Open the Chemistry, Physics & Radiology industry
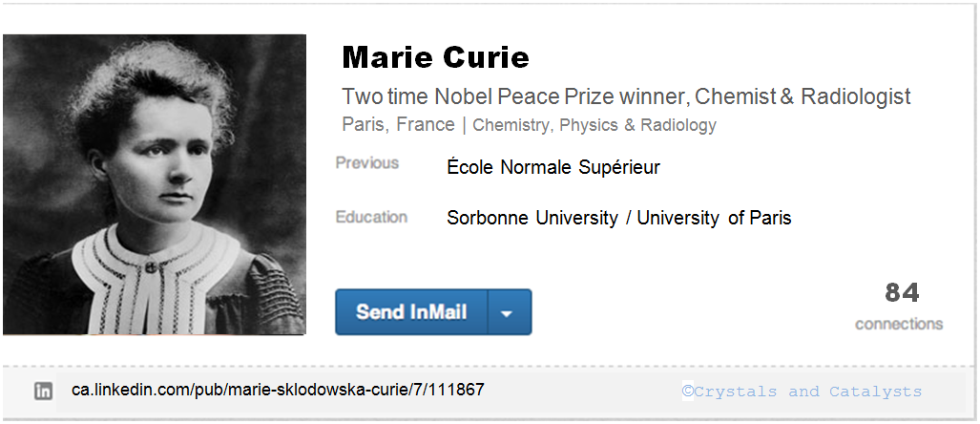980x424 pixels. (594, 125)
